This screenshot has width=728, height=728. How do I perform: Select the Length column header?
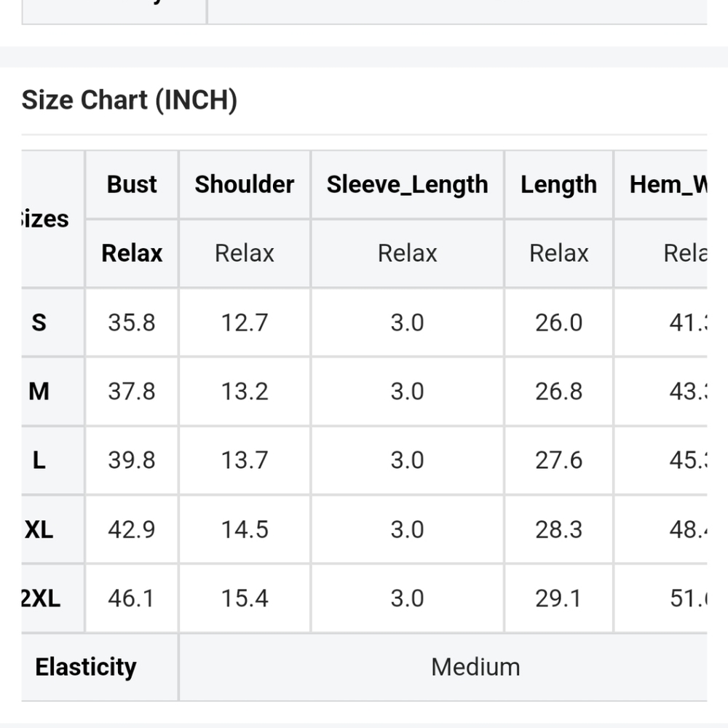pos(558,185)
